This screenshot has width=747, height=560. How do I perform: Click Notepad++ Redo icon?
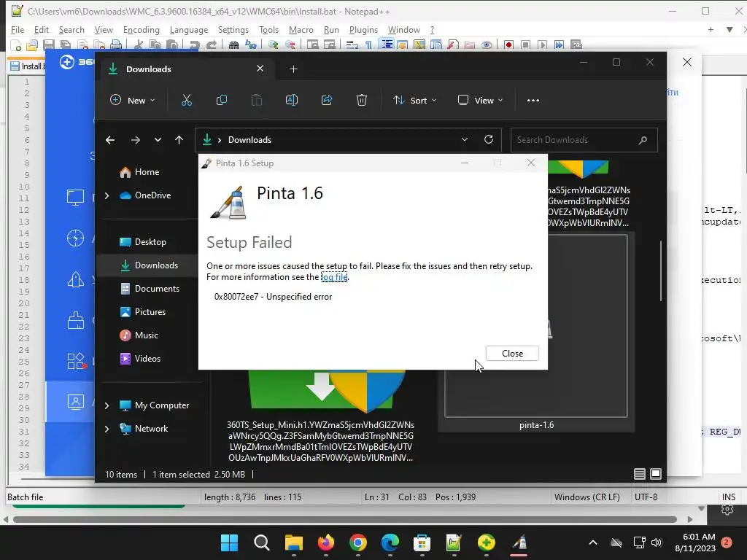coord(212,44)
